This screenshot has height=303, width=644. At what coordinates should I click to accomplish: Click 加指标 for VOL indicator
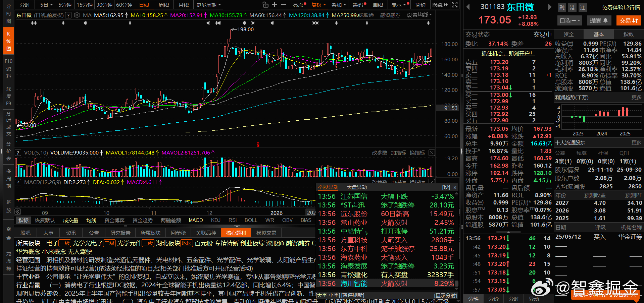(398, 153)
